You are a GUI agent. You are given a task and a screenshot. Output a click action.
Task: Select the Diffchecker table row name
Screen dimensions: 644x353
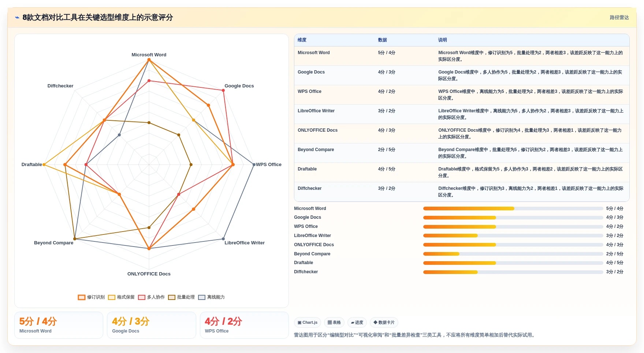[309, 188]
